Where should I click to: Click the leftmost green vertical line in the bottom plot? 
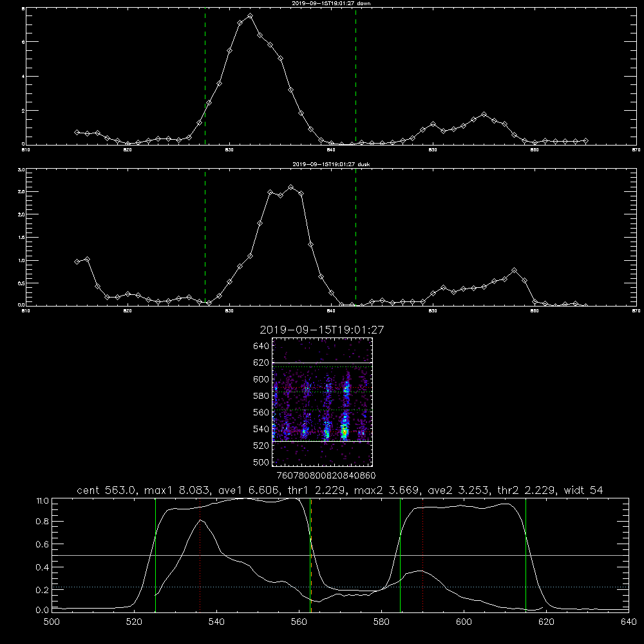[156, 555]
